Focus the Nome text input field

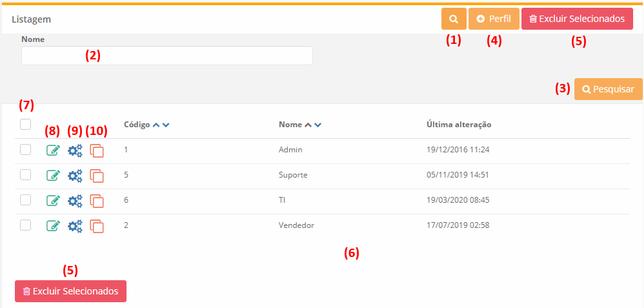pos(166,56)
